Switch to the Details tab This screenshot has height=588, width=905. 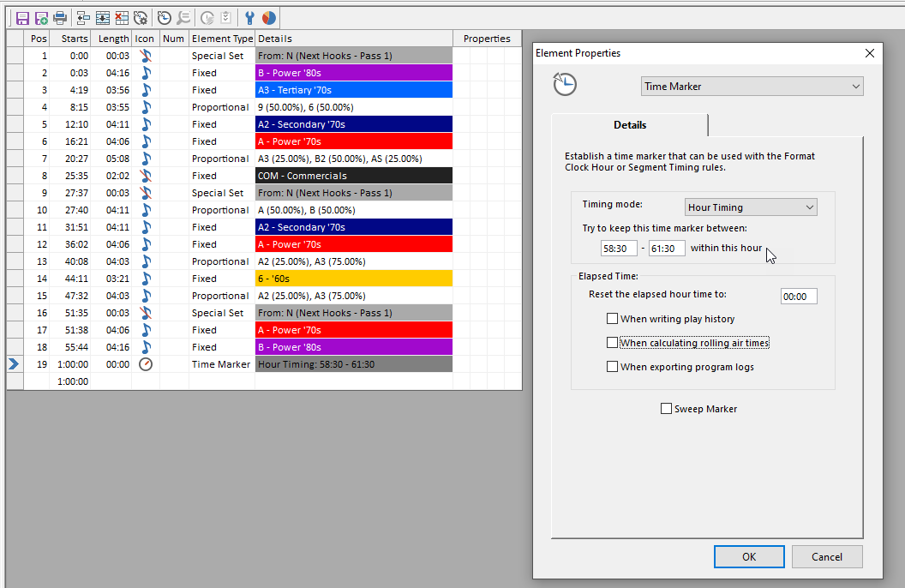coord(630,125)
